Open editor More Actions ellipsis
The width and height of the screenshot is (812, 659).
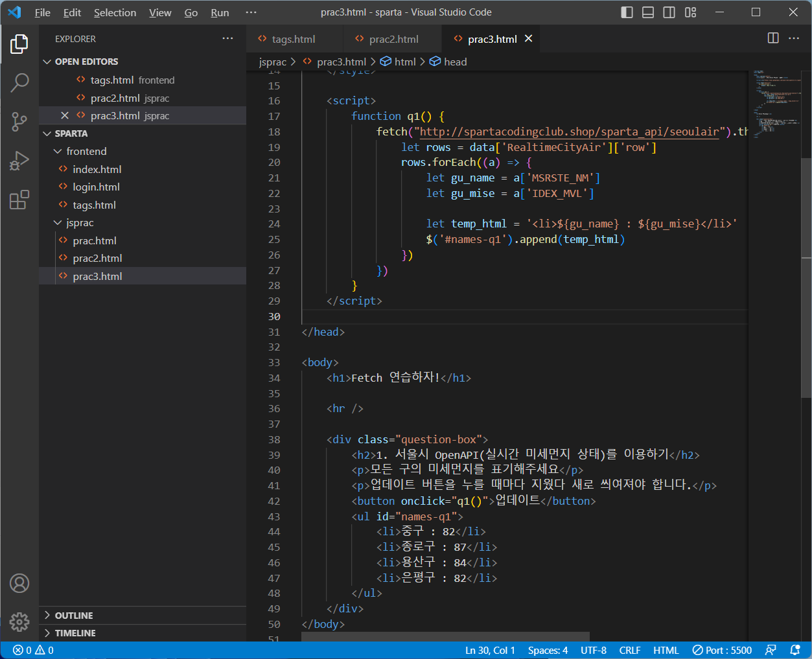(x=794, y=38)
